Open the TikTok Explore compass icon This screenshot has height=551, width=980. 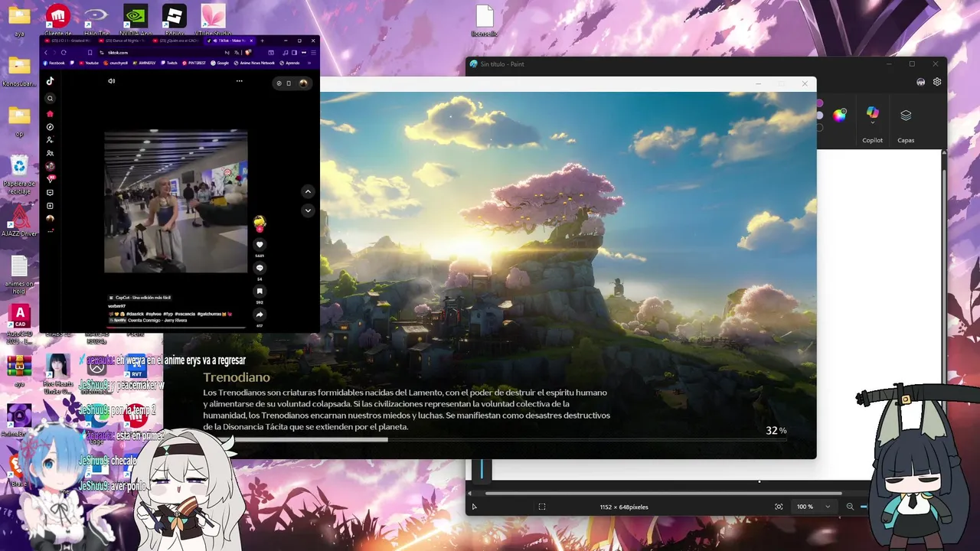click(x=50, y=127)
